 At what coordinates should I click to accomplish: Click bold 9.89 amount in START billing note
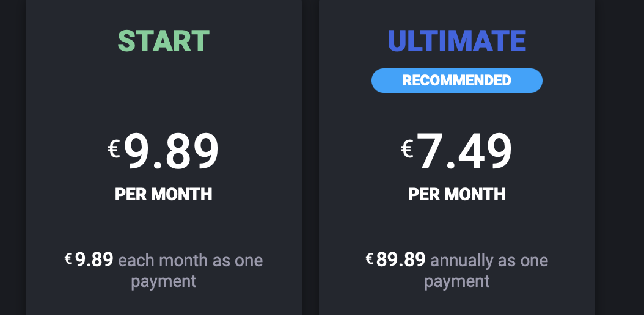(95, 259)
